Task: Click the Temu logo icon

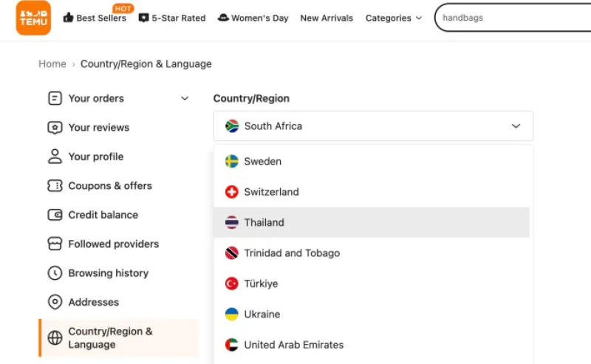Action: pos(33,18)
